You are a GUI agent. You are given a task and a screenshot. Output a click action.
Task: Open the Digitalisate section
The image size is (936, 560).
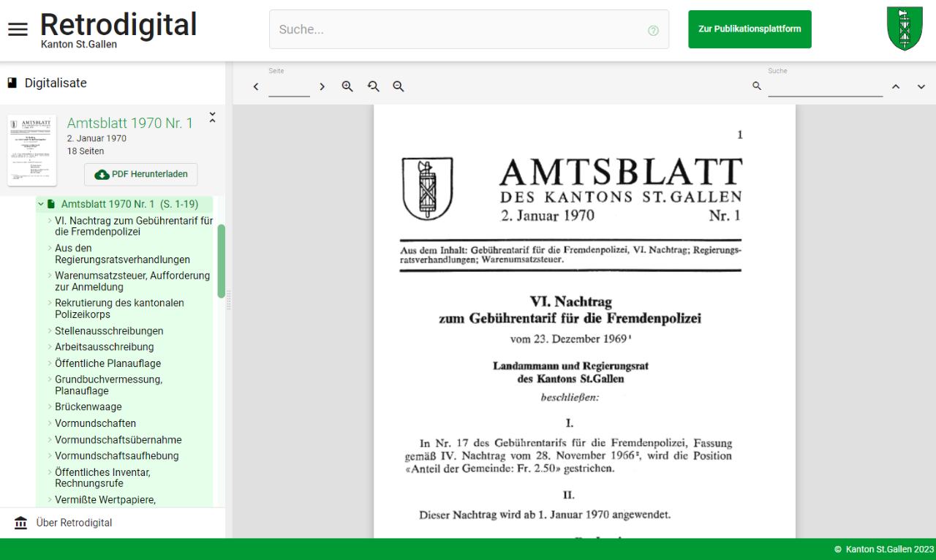[x=56, y=83]
